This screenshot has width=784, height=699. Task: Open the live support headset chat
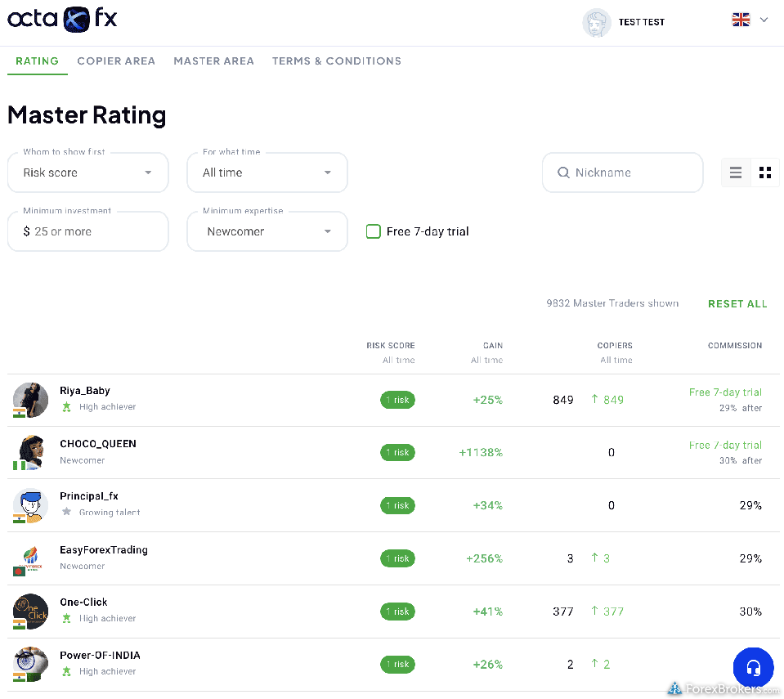[753, 667]
